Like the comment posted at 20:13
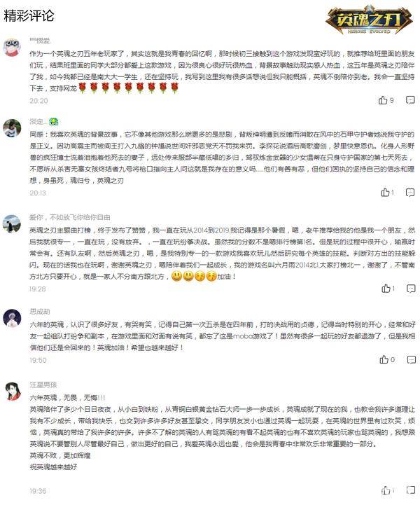 click(385, 193)
